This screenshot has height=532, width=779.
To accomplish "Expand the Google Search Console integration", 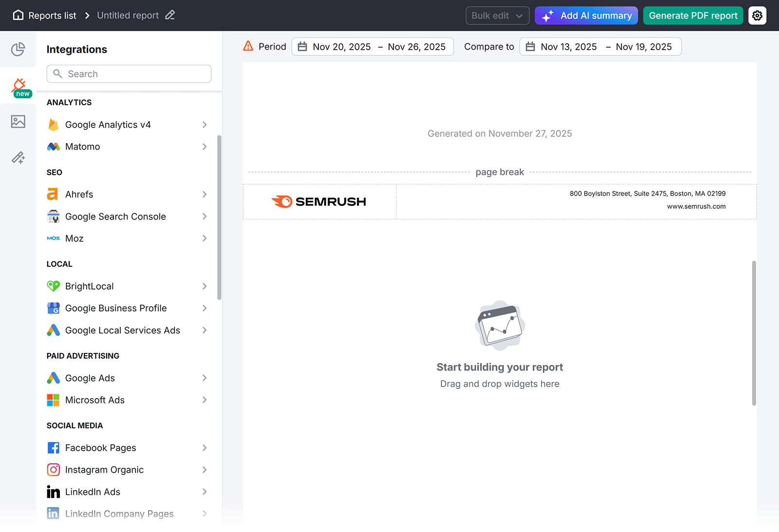I will [205, 216].
